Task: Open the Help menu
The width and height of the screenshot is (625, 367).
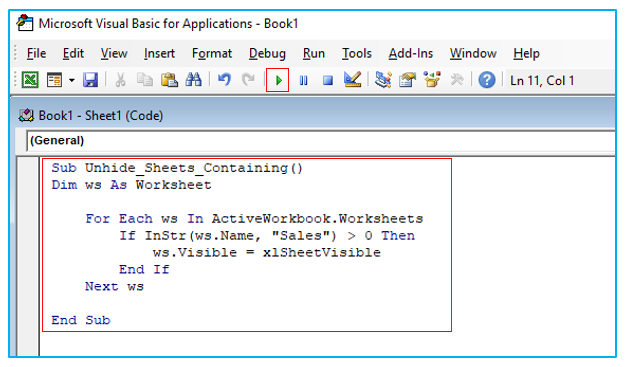Action: [526, 53]
